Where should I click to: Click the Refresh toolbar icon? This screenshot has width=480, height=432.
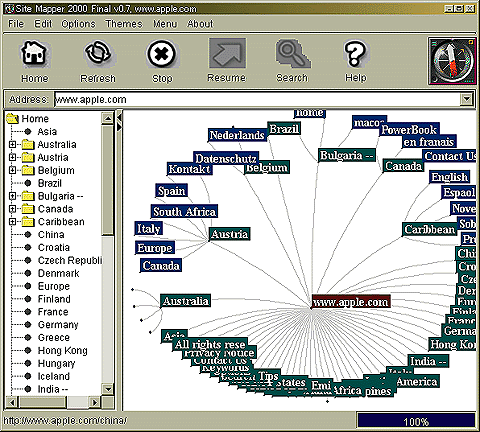tap(97, 53)
